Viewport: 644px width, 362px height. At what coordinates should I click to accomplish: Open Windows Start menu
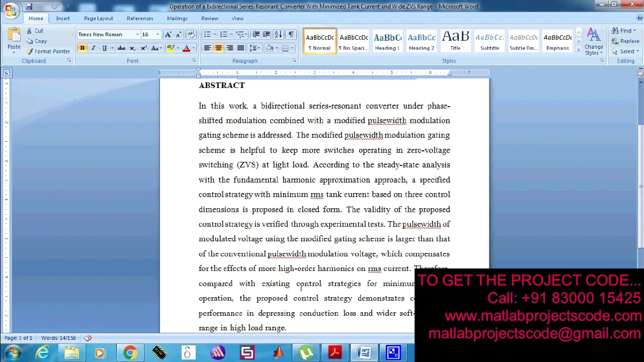coord(12,353)
